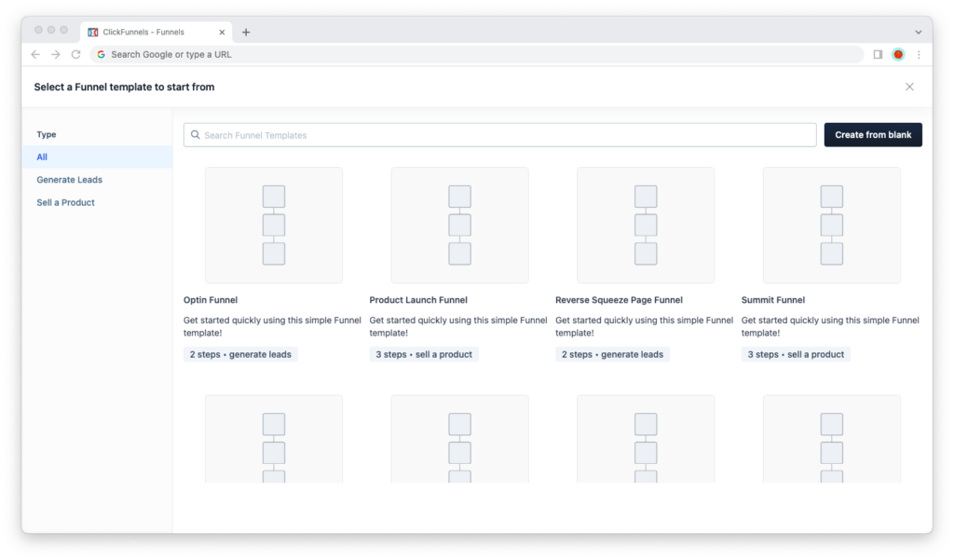The height and width of the screenshot is (560, 954).
Task: Click the Summit Funnel title
Action: click(x=772, y=300)
